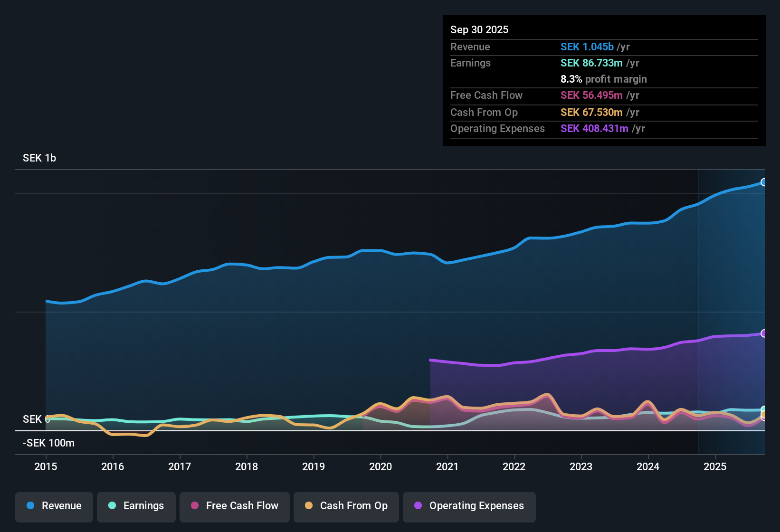Screen dimensions: 780x532
Task: Toggle the Operating Expenses series visibility
Action: pos(469,506)
